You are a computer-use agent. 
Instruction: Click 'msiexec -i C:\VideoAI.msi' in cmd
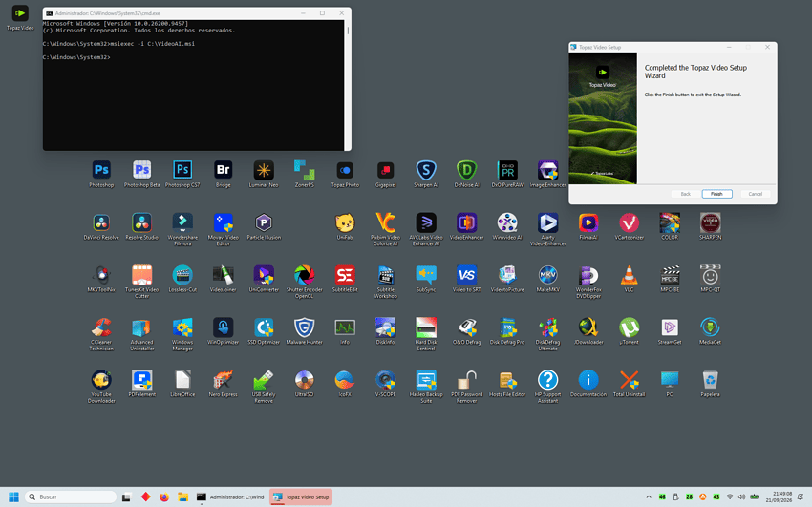coord(152,44)
